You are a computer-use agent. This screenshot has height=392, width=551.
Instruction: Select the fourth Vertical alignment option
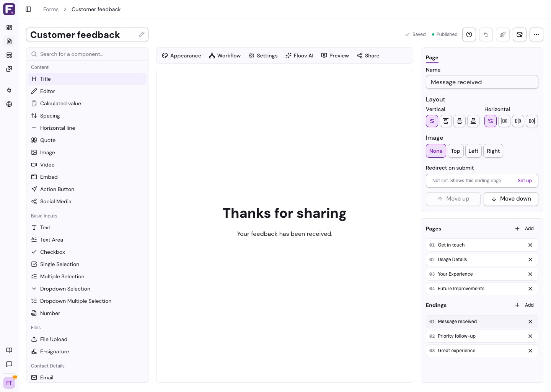pyautogui.click(x=473, y=121)
